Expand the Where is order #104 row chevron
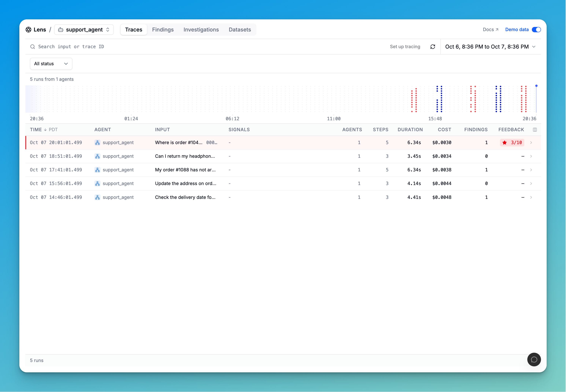Screen dimensions: 566x392 531,142
